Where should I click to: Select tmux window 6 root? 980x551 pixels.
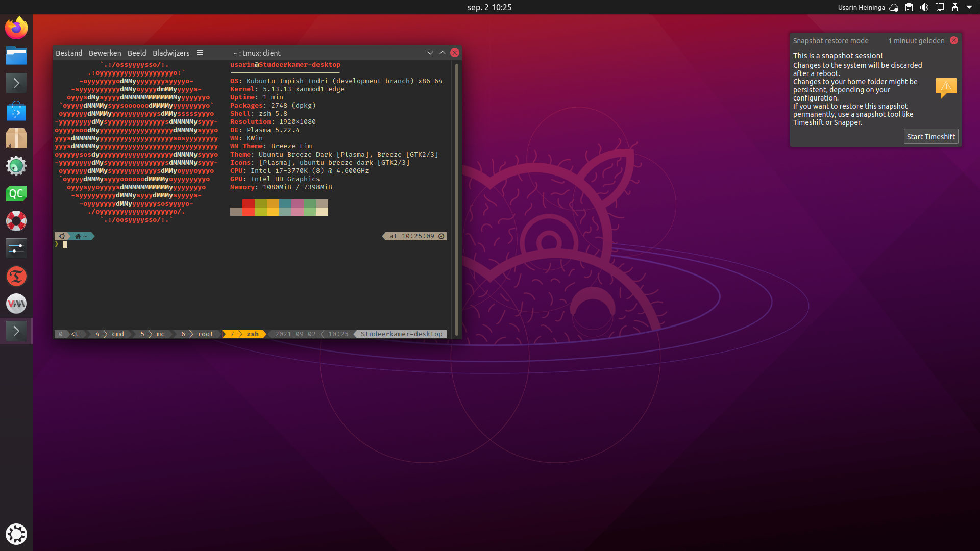[x=198, y=334]
